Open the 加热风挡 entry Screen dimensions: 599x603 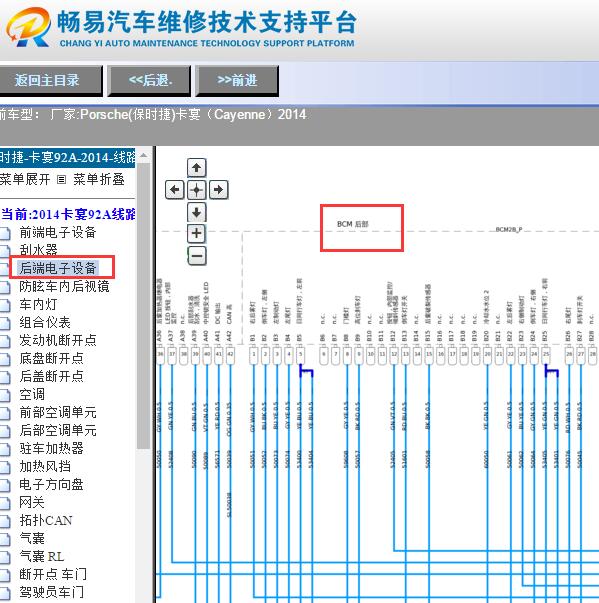click(x=45, y=466)
